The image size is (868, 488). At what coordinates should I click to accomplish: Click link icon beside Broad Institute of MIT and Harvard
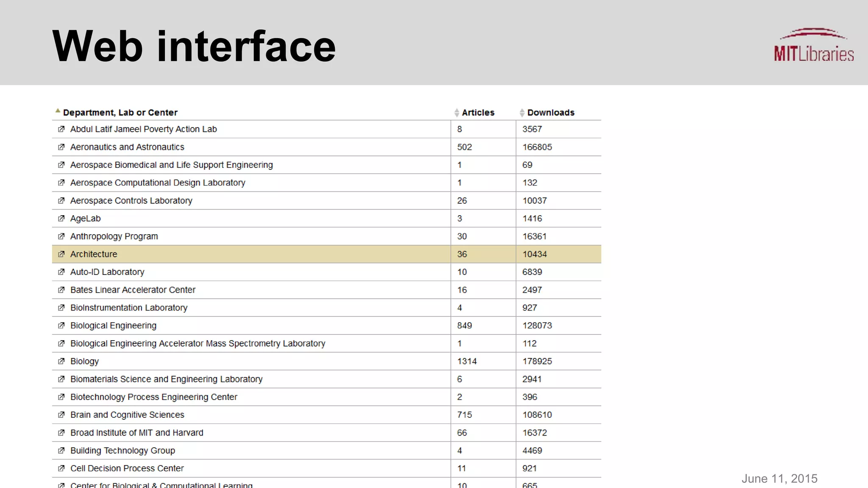coord(61,433)
